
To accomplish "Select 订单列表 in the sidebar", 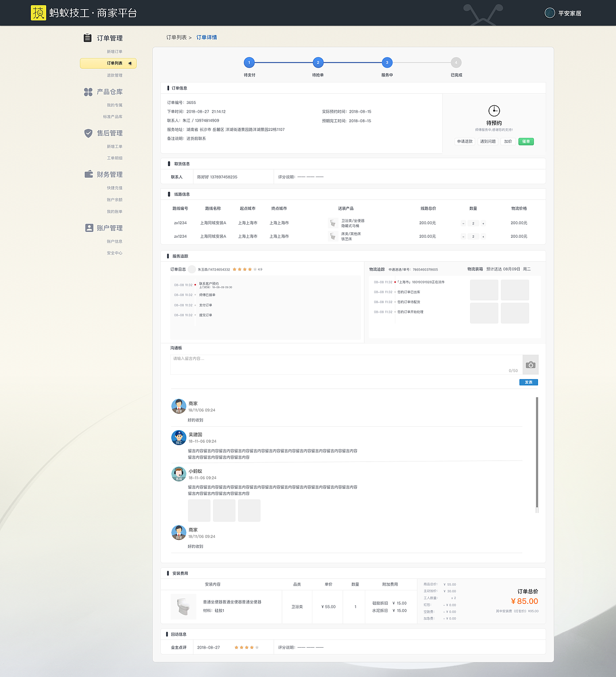I will click(108, 63).
